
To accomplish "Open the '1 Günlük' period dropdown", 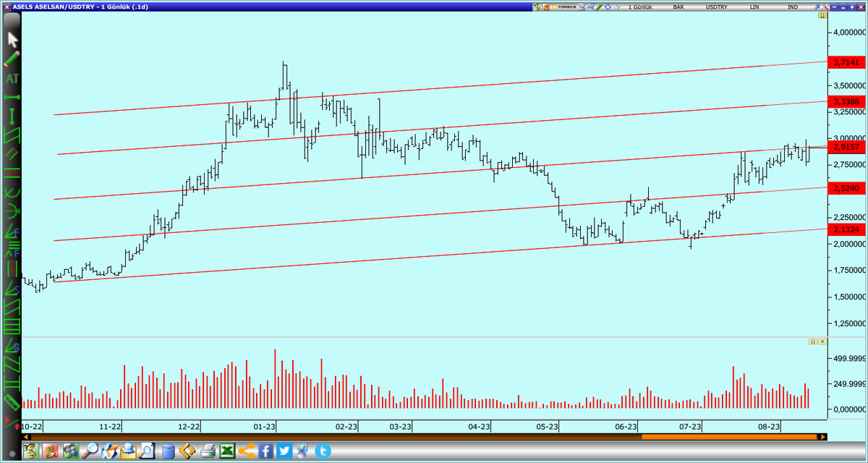I will pyautogui.click(x=640, y=7).
